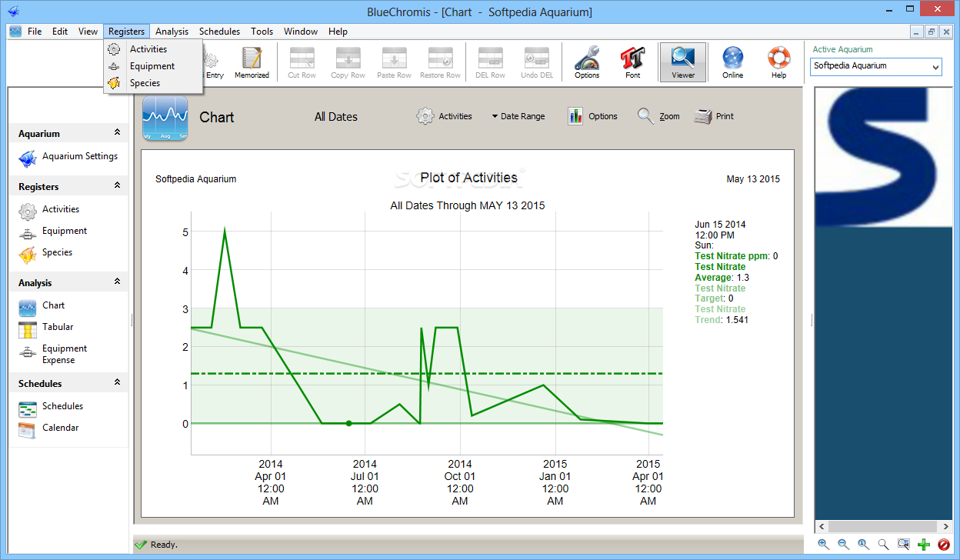Choose Species from Registers dropdown menu
Image resolution: width=960 pixels, height=560 pixels.
[x=153, y=83]
